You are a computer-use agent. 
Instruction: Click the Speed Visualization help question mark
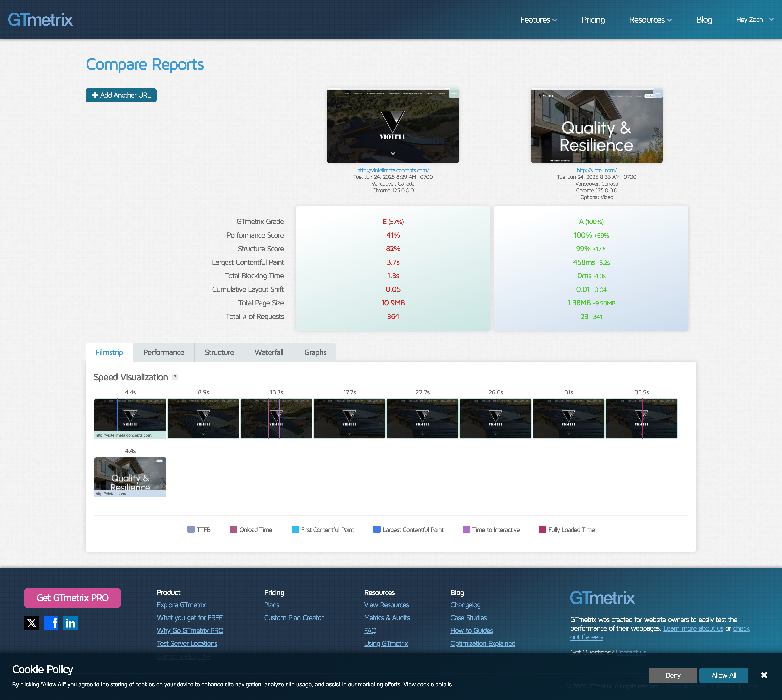point(175,377)
